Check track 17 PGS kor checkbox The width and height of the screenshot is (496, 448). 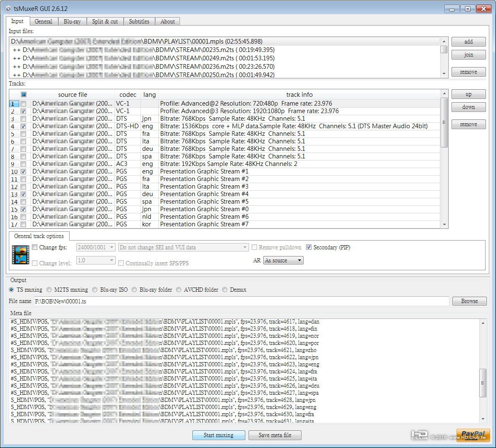(23, 225)
